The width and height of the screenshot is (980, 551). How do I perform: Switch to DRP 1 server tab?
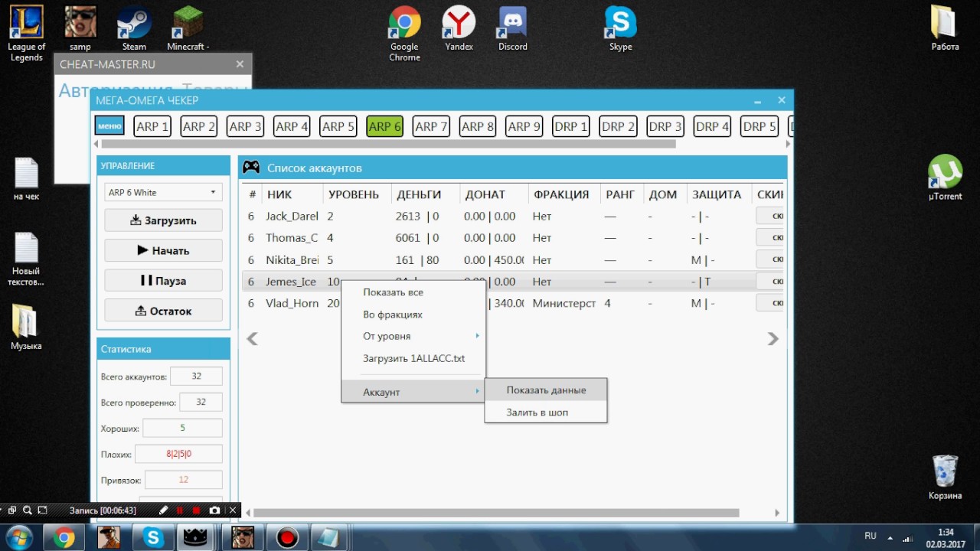(x=571, y=126)
